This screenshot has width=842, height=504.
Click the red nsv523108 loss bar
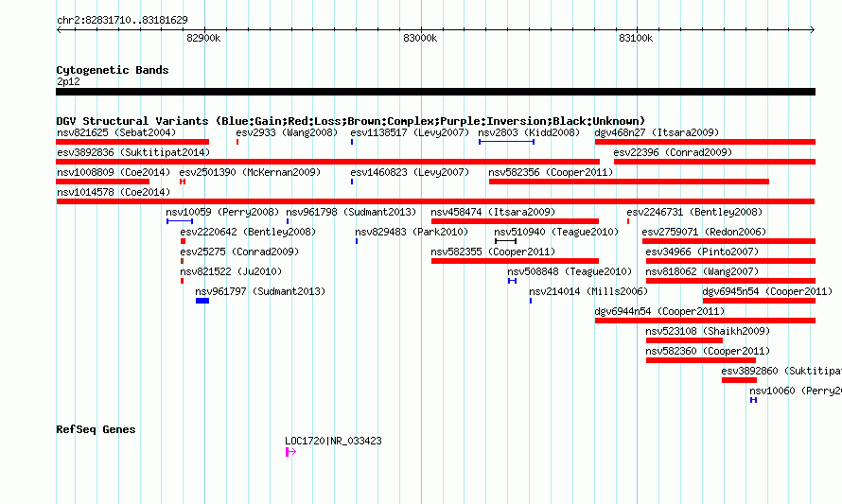684,340
